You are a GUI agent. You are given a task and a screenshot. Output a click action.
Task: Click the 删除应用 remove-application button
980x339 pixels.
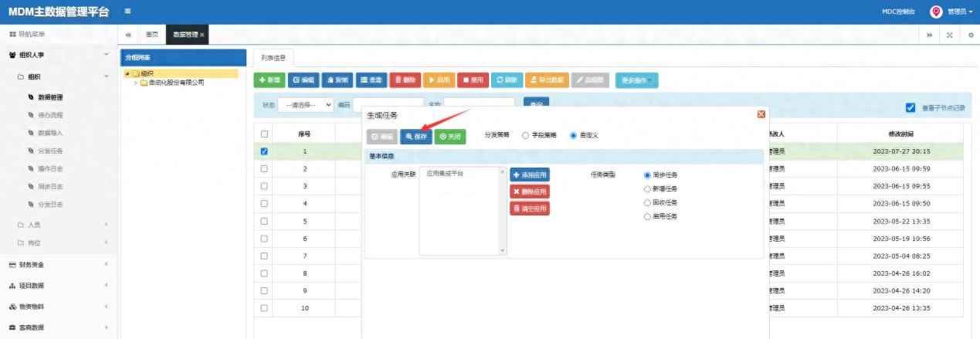tap(530, 192)
